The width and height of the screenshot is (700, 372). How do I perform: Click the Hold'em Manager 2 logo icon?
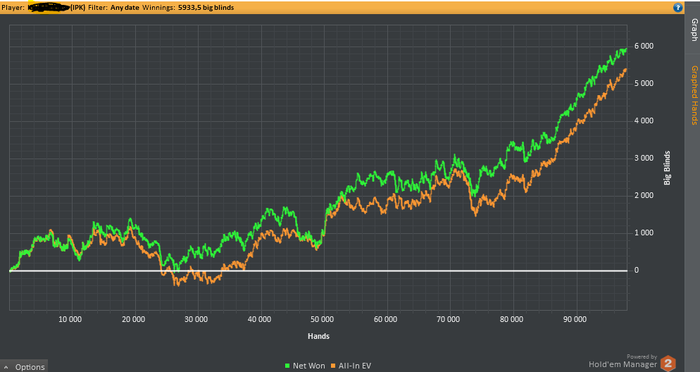(668, 363)
